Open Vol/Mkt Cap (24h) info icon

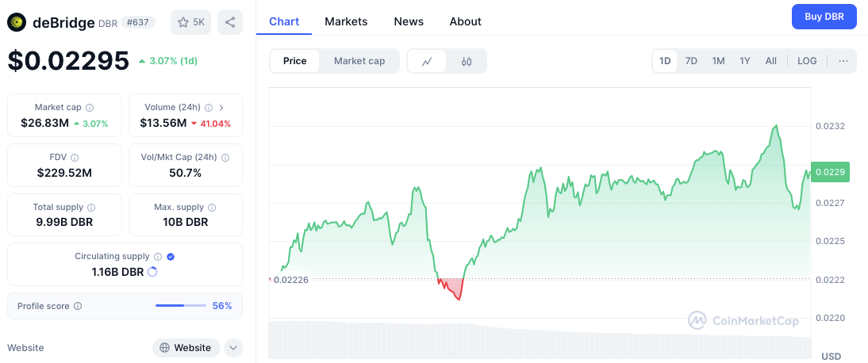(x=225, y=157)
